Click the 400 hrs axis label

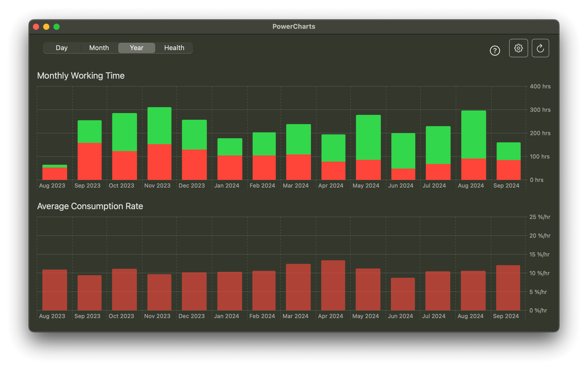click(x=540, y=87)
